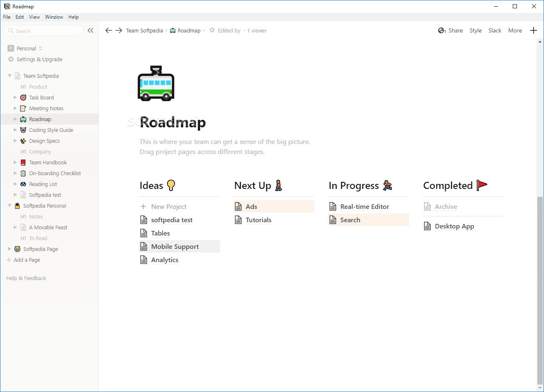
Task: Collapse the Team Softpedia tree section
Action: 10,76
